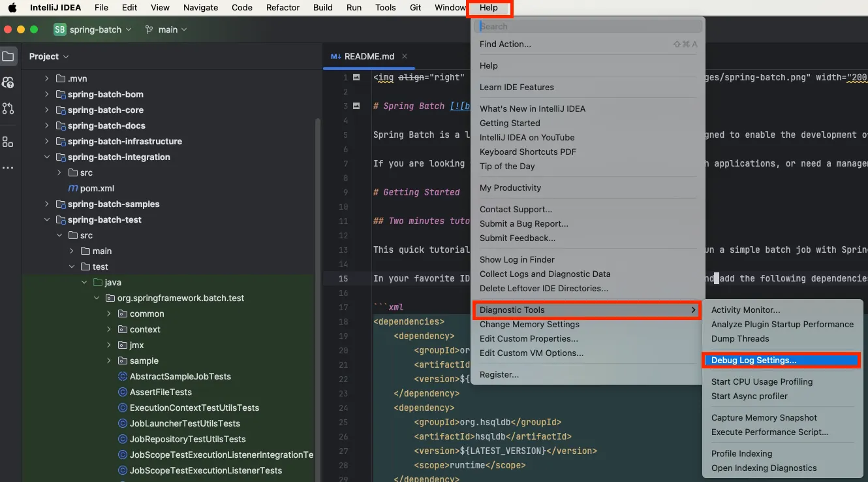868x482 pixels.
Task: Open the Structure tool window icon
Action: 8,142
